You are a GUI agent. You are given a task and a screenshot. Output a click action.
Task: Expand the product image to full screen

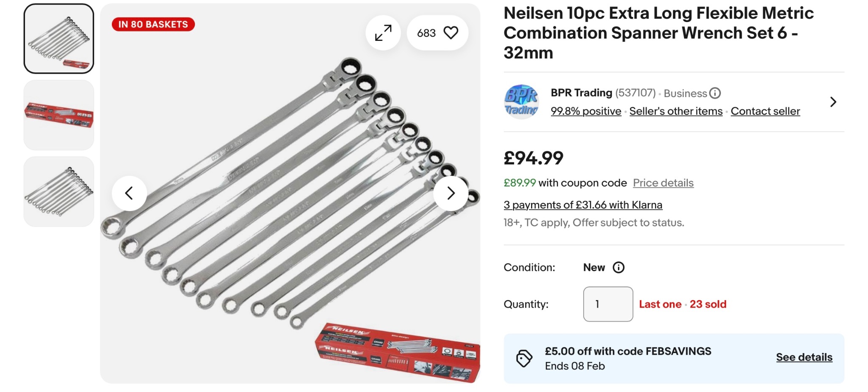383,33
